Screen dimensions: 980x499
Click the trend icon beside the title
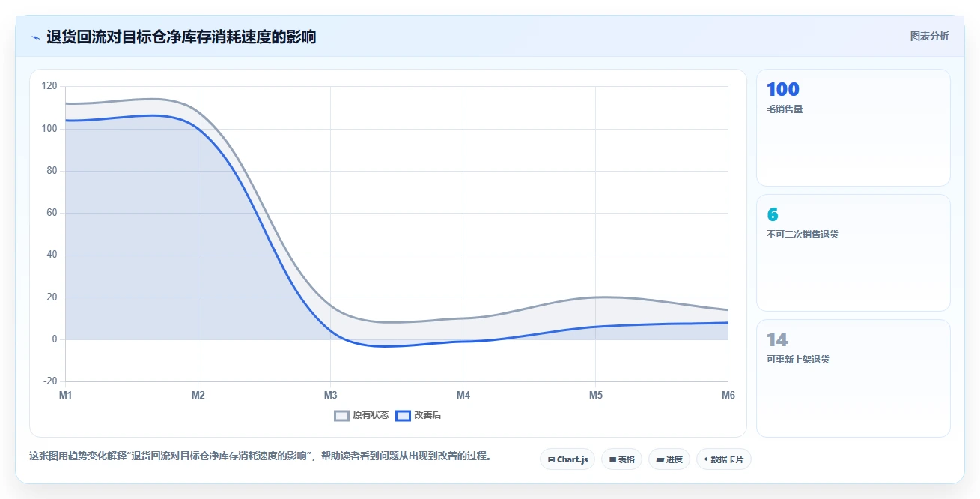click(x=35, y=37)
